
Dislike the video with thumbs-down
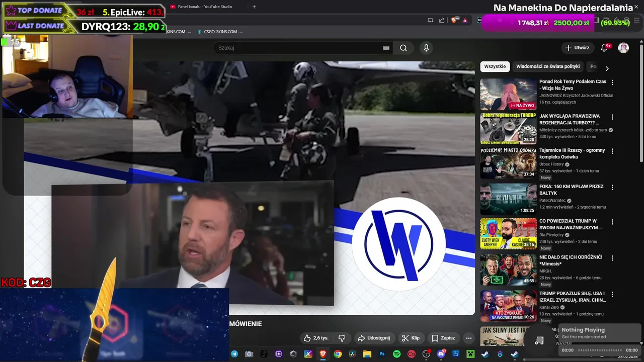[342, 338]
